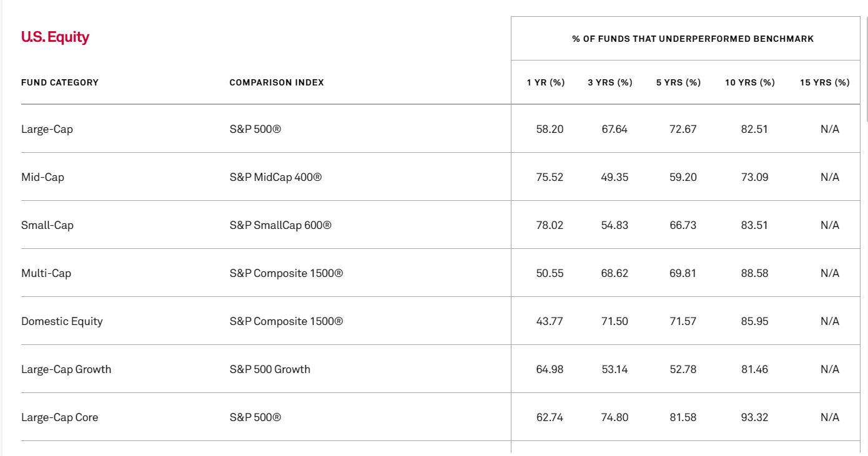
Task: Click the U.S. Equity section heading
Action: pos(55,37)
